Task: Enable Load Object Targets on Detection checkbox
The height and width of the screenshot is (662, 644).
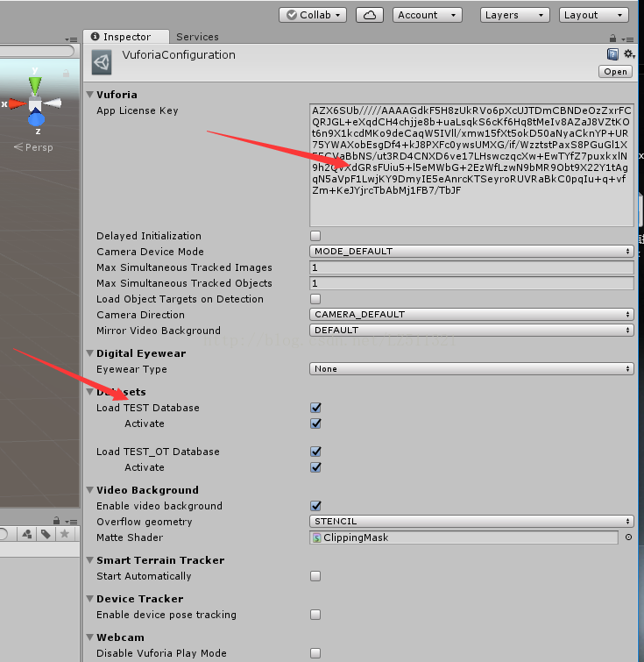Action: pyautogui.click(x=315, y=299)
